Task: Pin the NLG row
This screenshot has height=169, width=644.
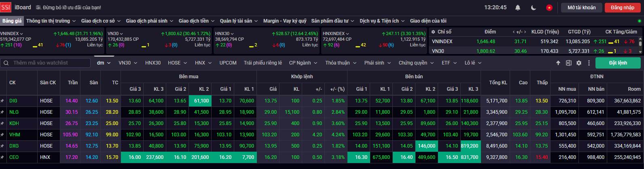Action: [2, 112]
